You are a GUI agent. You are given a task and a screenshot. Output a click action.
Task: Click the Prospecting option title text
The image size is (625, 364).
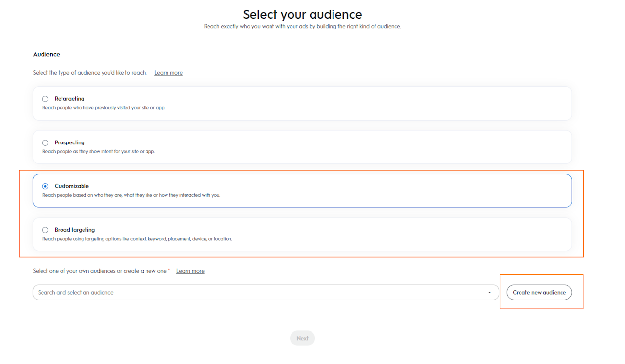pos(69,142)
